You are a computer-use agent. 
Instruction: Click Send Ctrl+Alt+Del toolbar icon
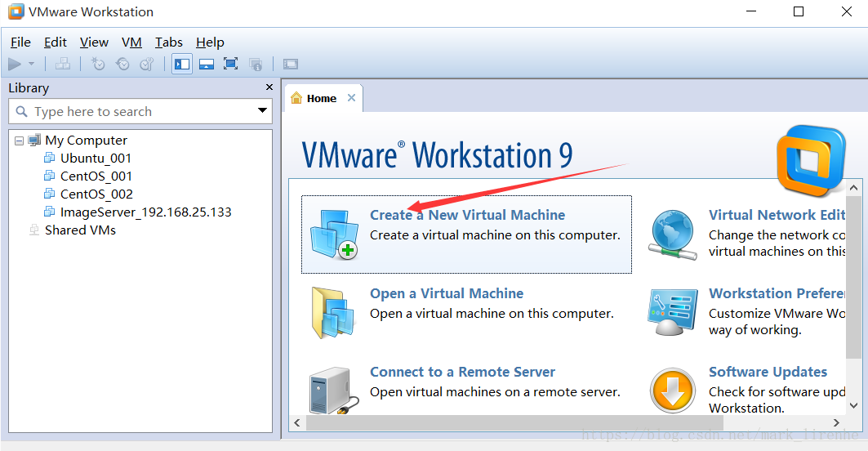63,65
